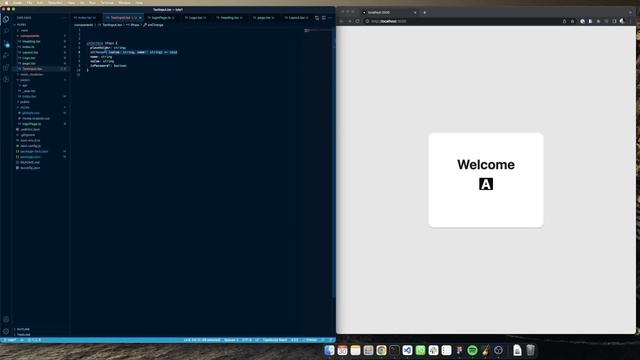Screen dimensions: 640x360
Task: Open the Trash in the Dock
Action: (530, 350)
